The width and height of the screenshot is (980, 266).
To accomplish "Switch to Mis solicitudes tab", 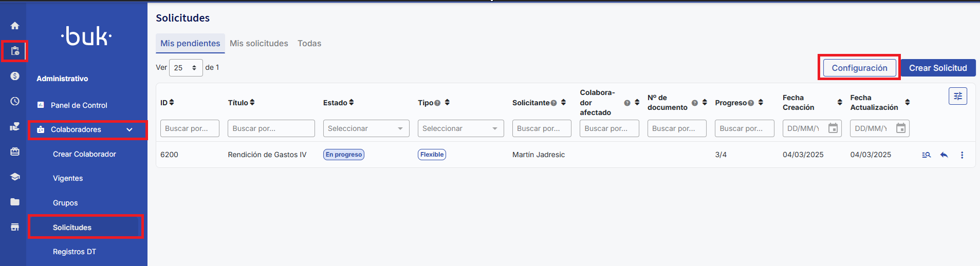I will click(258, 44).
